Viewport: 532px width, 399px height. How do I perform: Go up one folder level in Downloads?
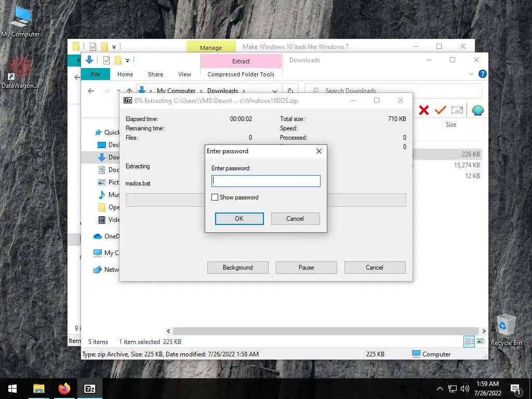point(129,90)
